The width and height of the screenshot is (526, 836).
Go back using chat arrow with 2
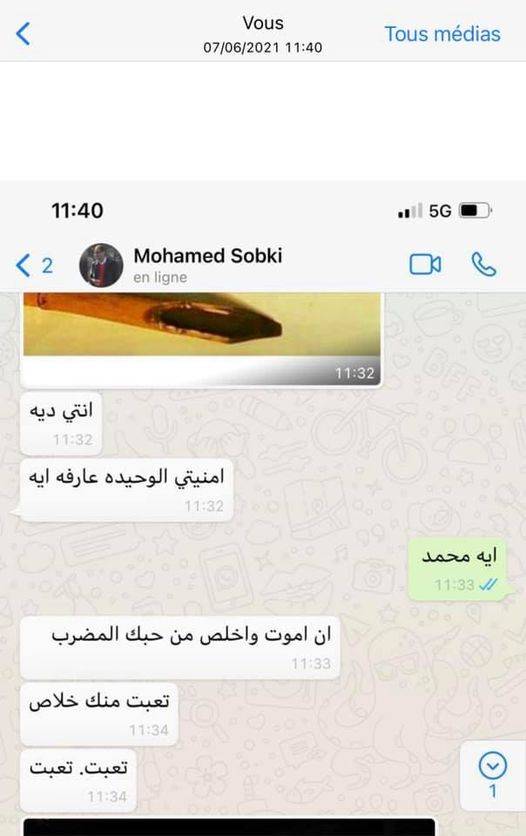(x=34, y=266)
